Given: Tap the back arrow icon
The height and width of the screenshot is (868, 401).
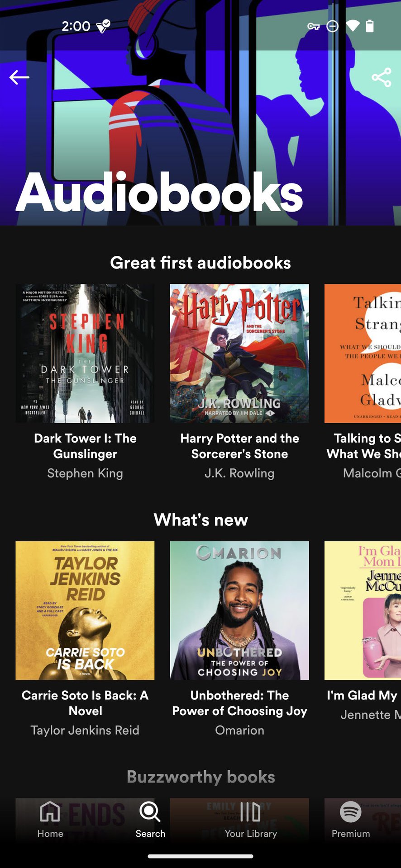Looking at the screenshot, I should tap(19, 77).
